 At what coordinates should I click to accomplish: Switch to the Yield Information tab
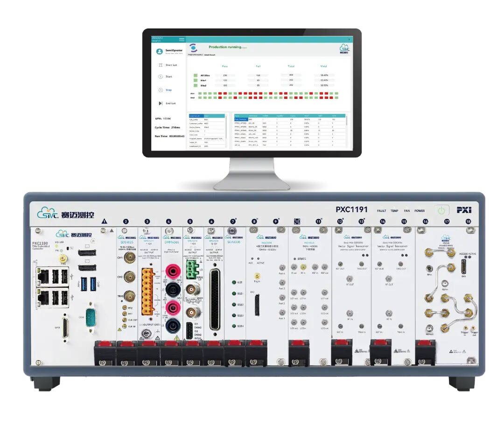(x=196, y=55)
